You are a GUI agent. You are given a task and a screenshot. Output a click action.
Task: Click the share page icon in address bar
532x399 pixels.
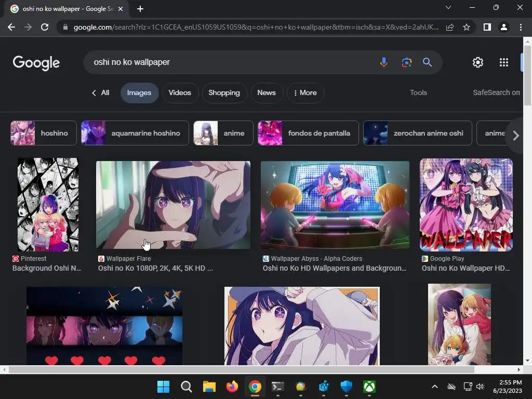coord(450,27)
